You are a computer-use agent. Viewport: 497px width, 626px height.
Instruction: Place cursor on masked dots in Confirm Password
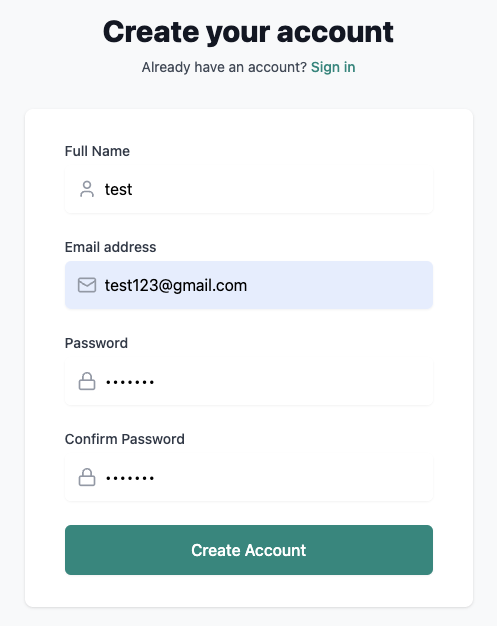pos(130,478)
